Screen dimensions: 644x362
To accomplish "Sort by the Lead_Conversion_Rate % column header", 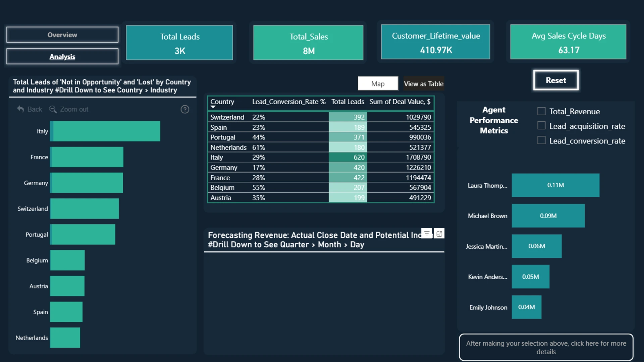I will pos(289,102).
